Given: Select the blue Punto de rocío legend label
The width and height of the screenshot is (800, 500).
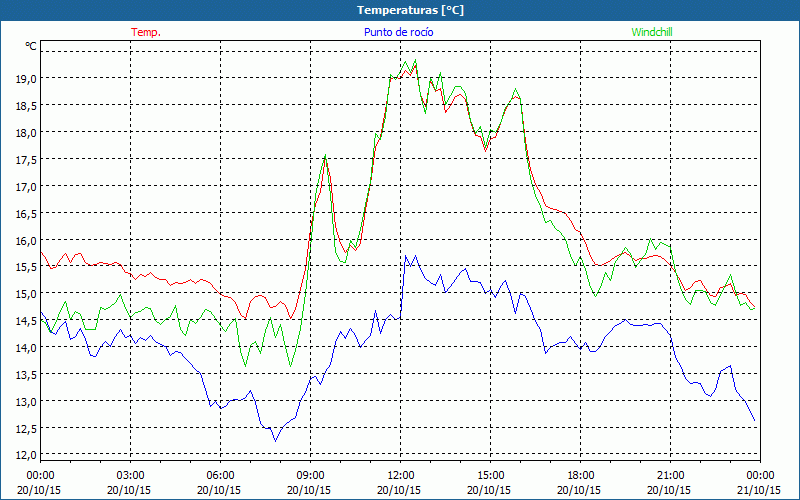Looking at the screenshot, I should 398,32.
